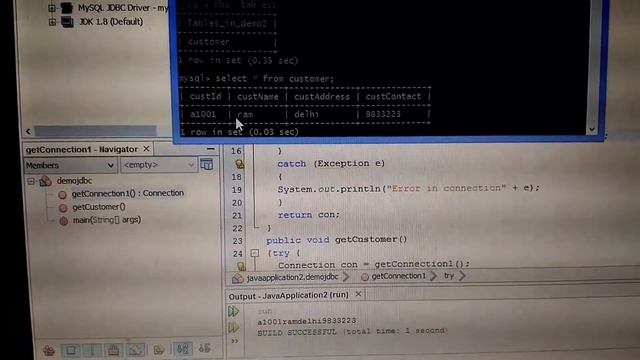Click the hint lightbulb beside Connection con line
The height and width of the screenshot is (360, 640).
[241, 266]
